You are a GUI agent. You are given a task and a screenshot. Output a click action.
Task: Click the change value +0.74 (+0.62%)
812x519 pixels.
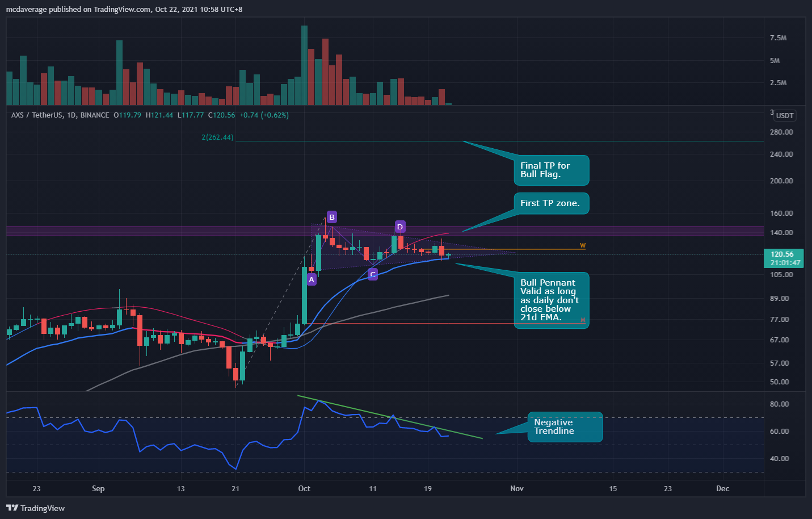tap(264, 115)
